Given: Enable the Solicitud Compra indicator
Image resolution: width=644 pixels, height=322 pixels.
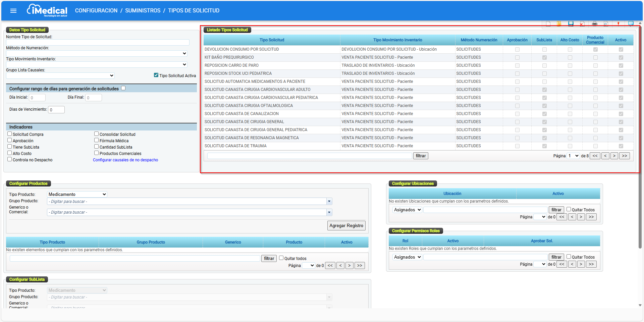Looking at the screenshot, I should (x=10, y=134).
